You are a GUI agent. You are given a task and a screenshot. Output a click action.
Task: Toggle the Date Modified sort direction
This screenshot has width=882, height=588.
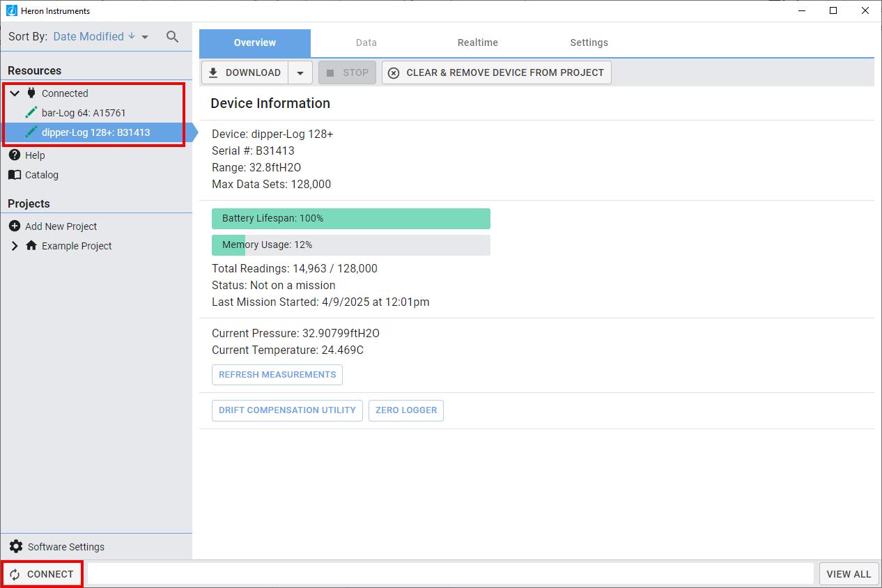coord(132,36)
